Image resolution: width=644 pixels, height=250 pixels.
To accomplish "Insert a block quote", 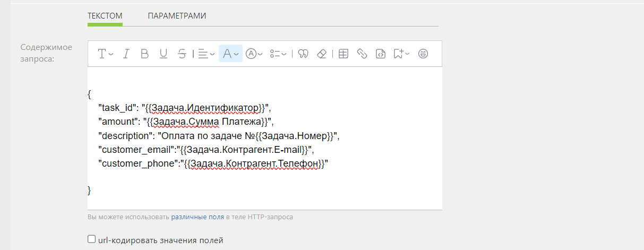I will tap(303, 54).
